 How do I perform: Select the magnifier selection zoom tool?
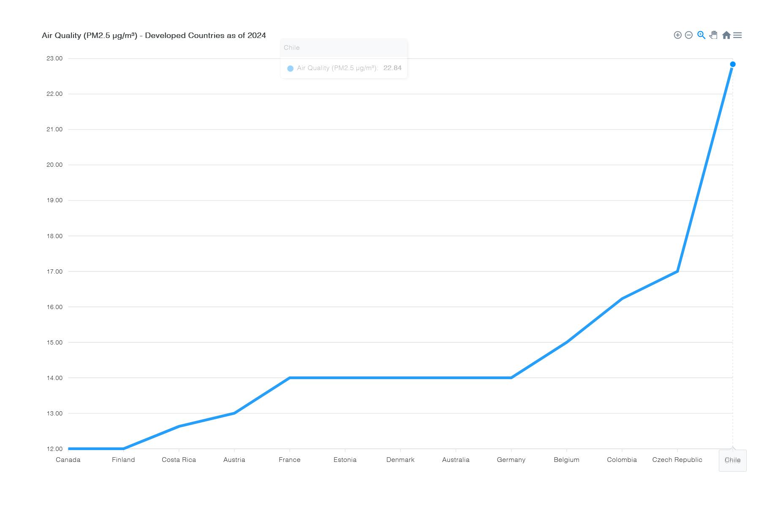point(701,35)
